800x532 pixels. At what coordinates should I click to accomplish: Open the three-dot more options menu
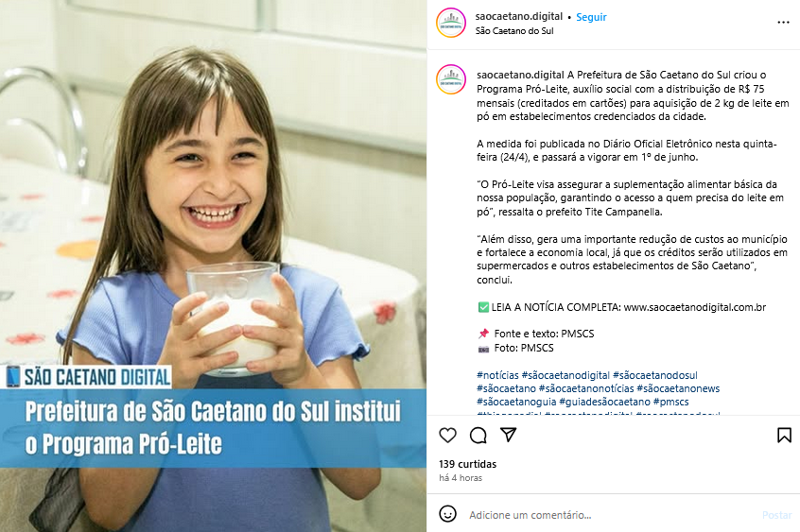coord(783,23)
